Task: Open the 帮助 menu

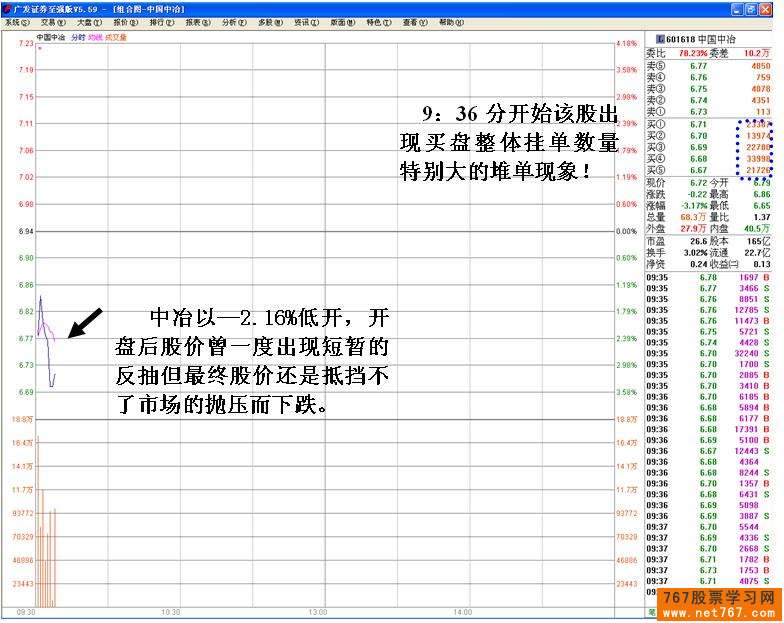Action: [452, 22]
